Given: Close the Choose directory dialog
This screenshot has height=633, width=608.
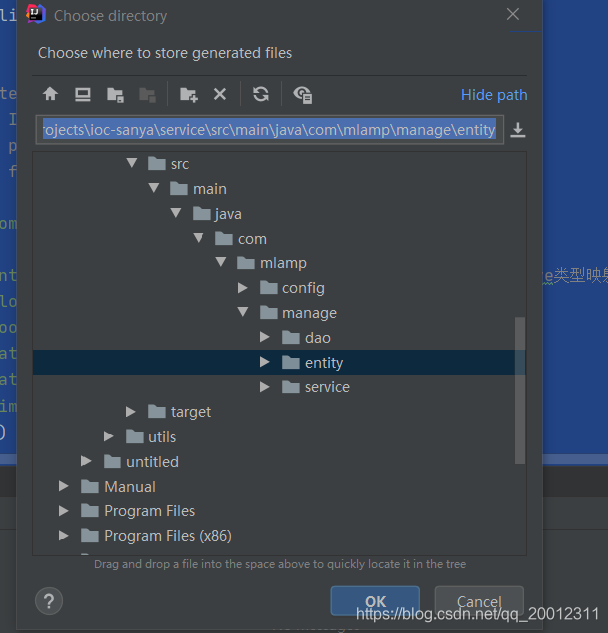Looking at the screenshot, I should 513,15.
